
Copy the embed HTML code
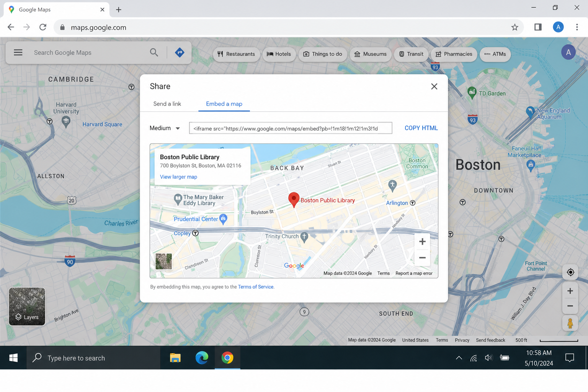pos(421,128)
